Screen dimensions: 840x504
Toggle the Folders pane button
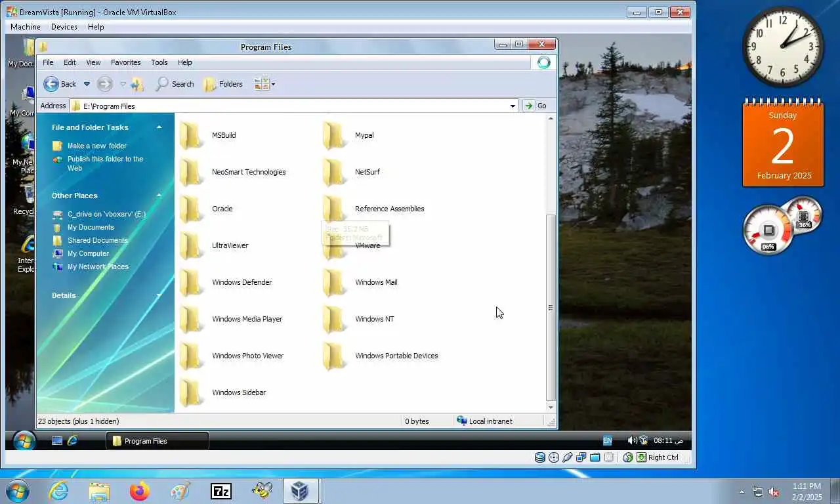(x=223, y=84)
